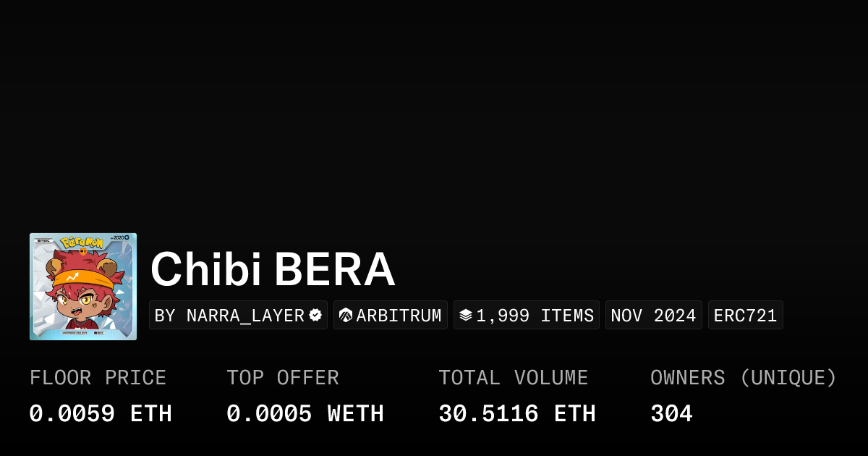868x456 pixels.
Task: Click the 304 unique owners count
Action: coord(671,413)
